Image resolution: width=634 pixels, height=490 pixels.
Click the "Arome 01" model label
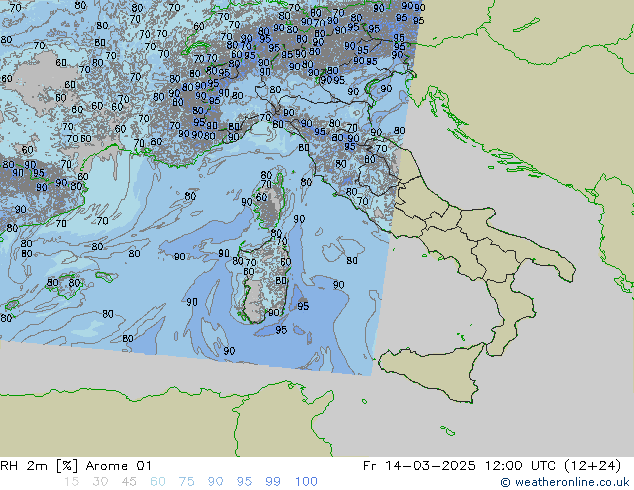point(118,466)
